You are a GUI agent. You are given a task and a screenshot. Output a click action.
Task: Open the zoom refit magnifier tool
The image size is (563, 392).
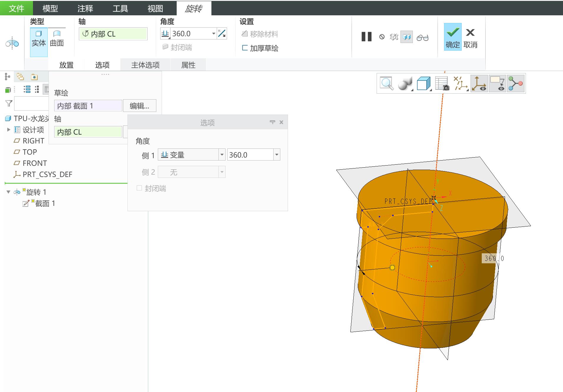tap(387, 84)
